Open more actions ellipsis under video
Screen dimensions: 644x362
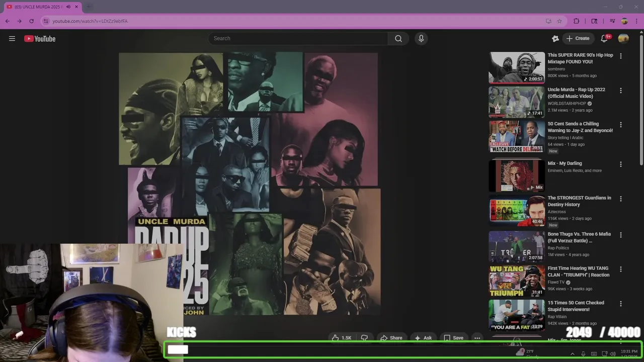point(477,338)
